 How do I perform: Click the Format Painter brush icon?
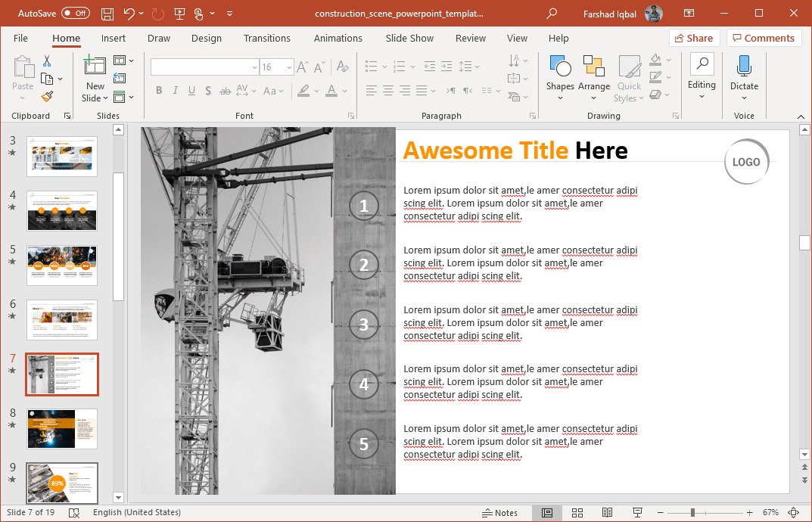click(x=47, y=97)
